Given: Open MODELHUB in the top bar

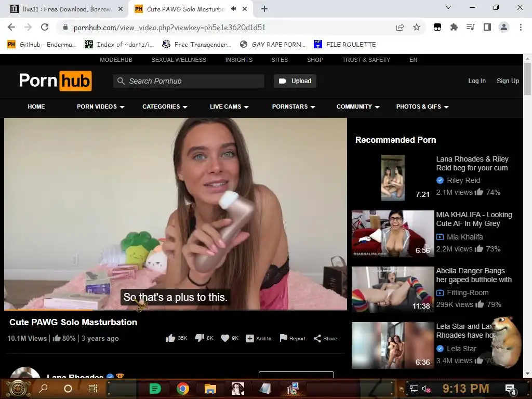Looking at the screenshot, I should (x=116, y=60).
